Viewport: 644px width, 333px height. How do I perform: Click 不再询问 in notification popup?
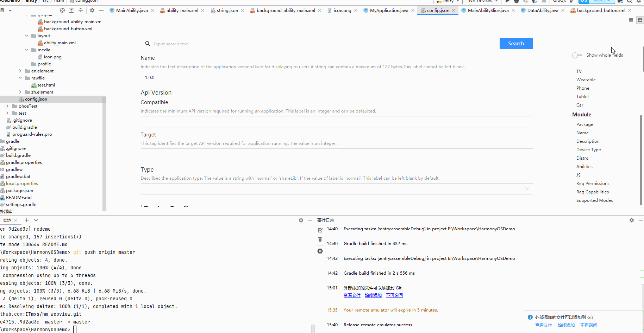click(x=589, y=325)
